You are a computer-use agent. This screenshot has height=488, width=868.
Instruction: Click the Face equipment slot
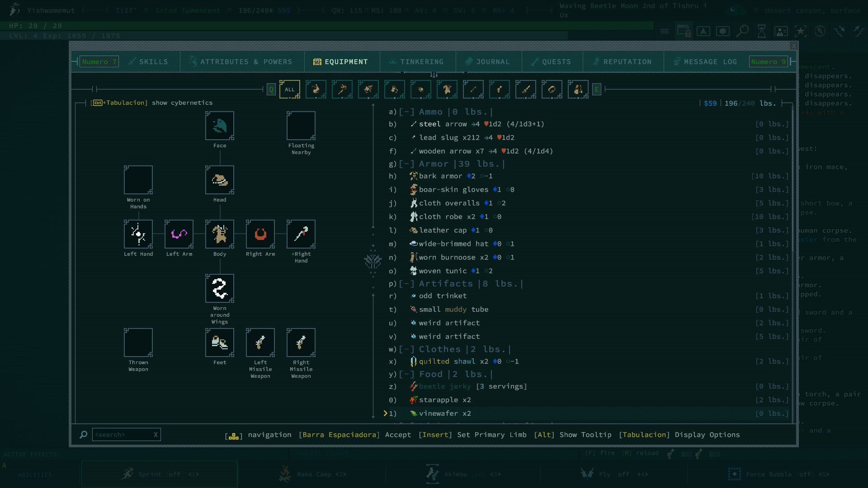tap(220, 126)
